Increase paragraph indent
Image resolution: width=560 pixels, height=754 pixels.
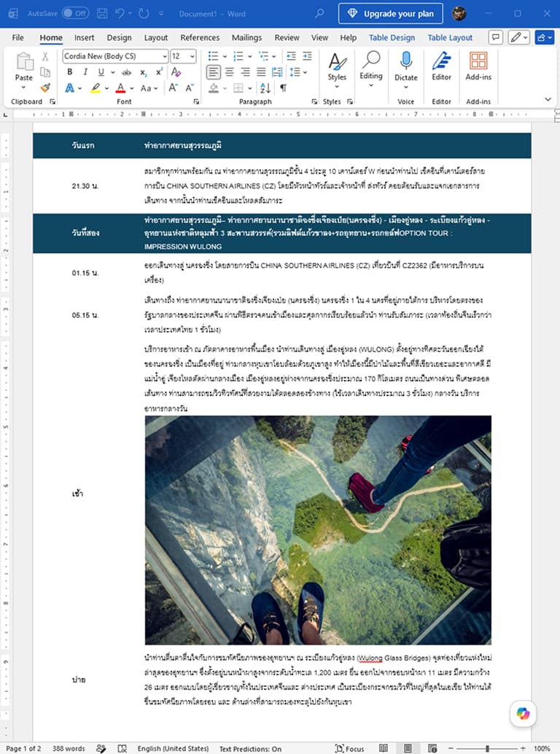(307, 56)
